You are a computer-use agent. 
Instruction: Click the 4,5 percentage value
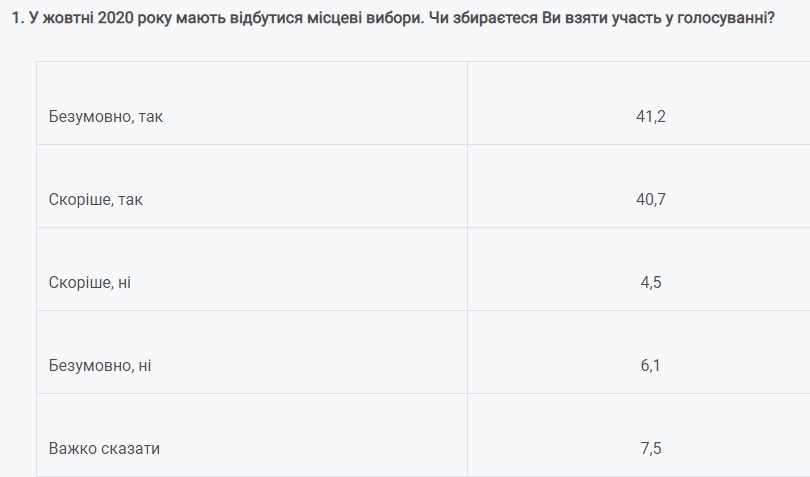click(650, 282)
